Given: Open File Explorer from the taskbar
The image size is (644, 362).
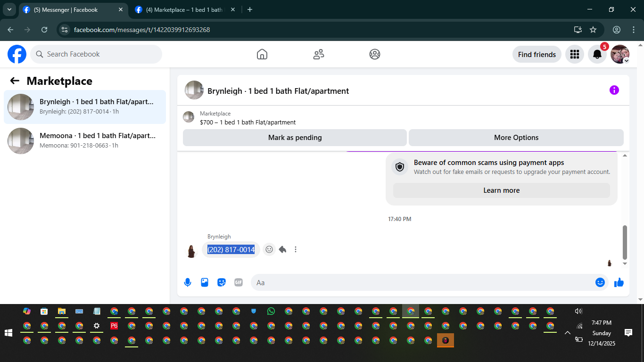Looking at the screenshot, I should pos(61,311).
